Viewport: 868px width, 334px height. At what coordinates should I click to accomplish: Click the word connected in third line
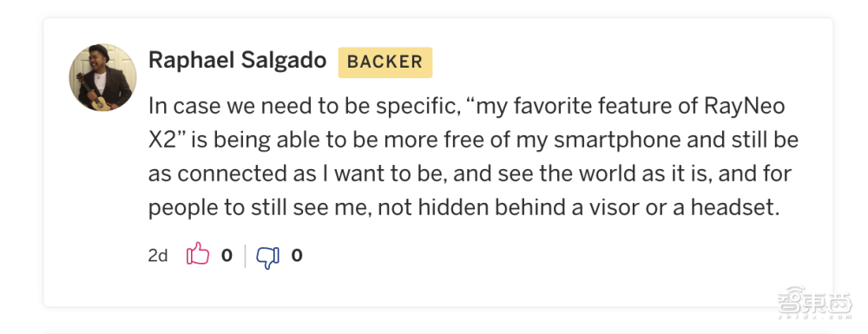click(x=232, y=174)
